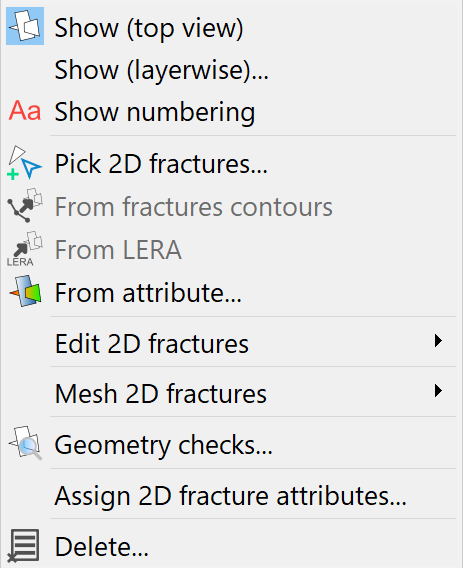Toggle Show numbering option
Viewport: 463px width, 568px height.
click(x=231, y=112)
